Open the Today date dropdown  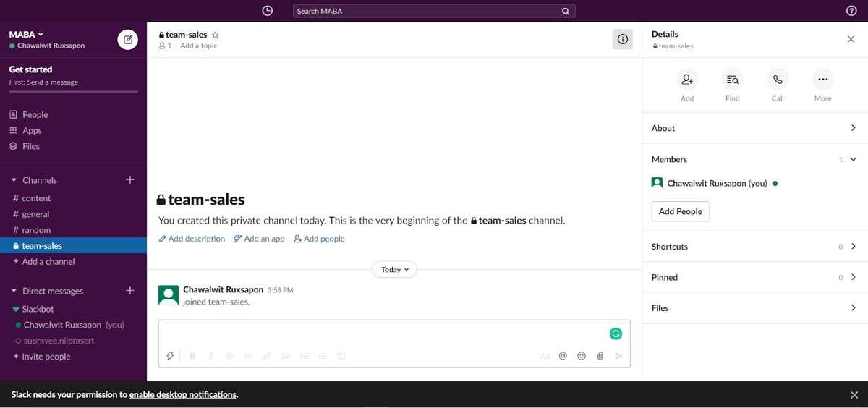pyautogui.click(x=394, y=269)
